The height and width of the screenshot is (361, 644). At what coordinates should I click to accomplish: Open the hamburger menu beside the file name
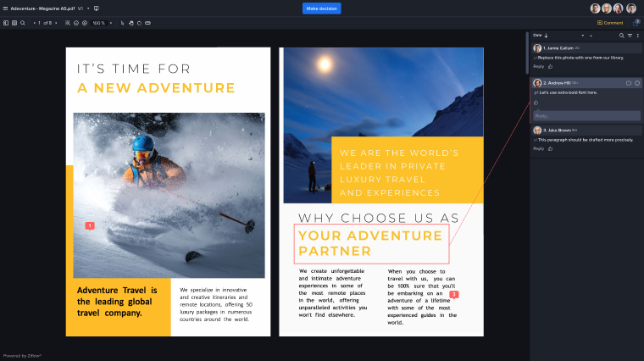[5, 8]
